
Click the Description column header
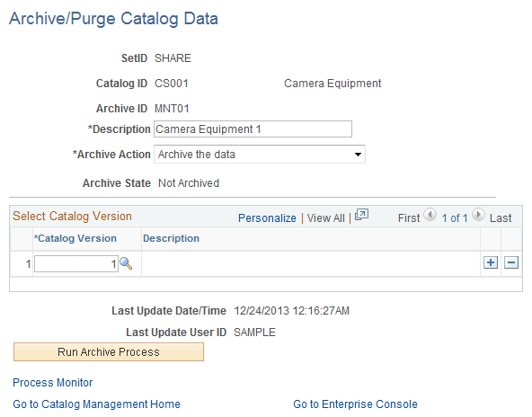pos(171,238)
